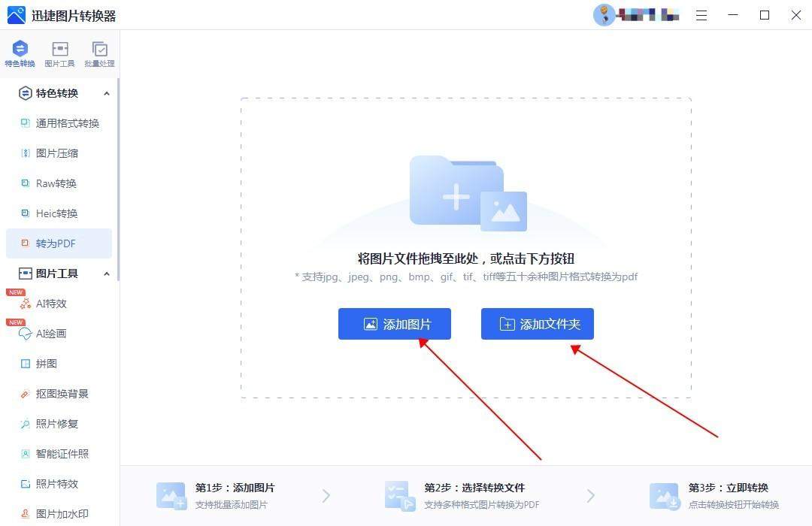Choose Raw转换 in the sidebar
The image size is (812, 526).
(59, 183)
